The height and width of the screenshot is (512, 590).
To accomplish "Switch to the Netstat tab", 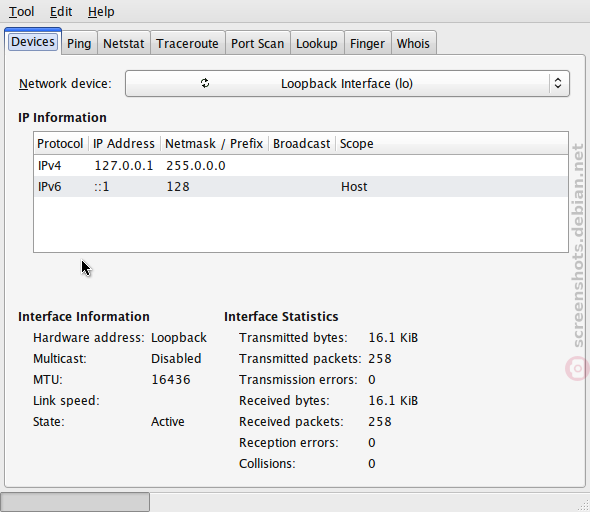I will pos(123,43).
